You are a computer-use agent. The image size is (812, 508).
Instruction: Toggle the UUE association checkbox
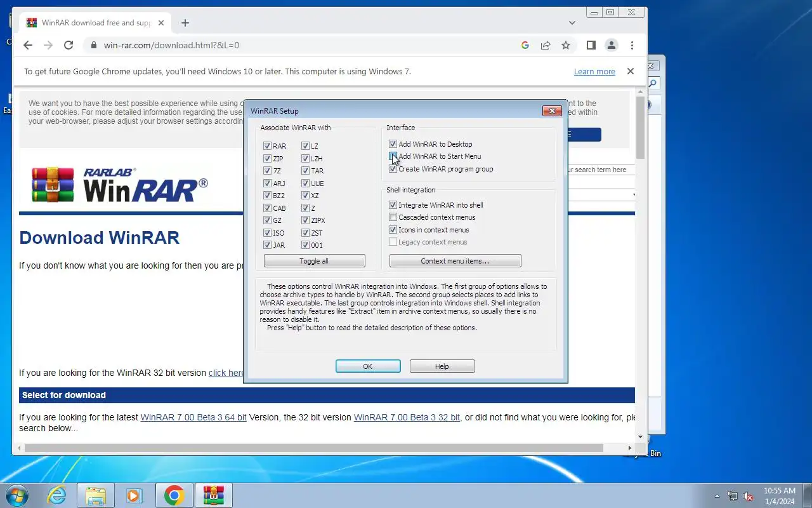[x=305, y=184]
